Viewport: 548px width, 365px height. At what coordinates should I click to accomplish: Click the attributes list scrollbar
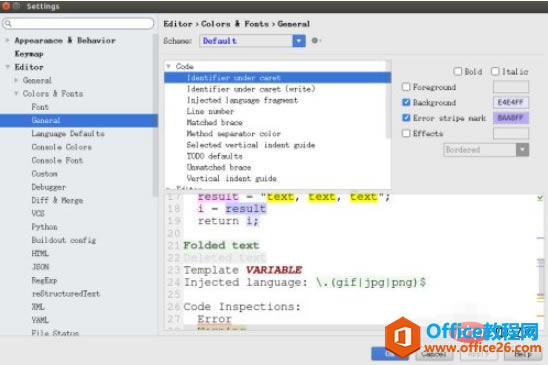[x=388, y=101]
